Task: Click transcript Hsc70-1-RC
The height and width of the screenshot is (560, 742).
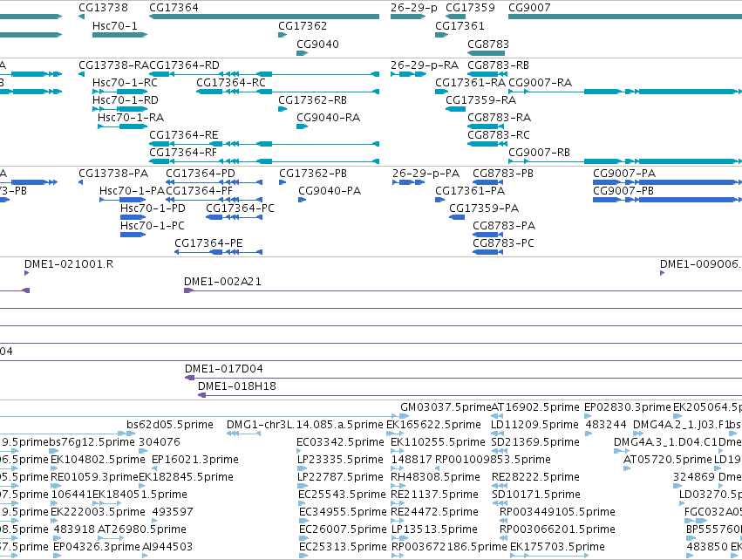Action: pyautogui.click(x=119, y=92)
